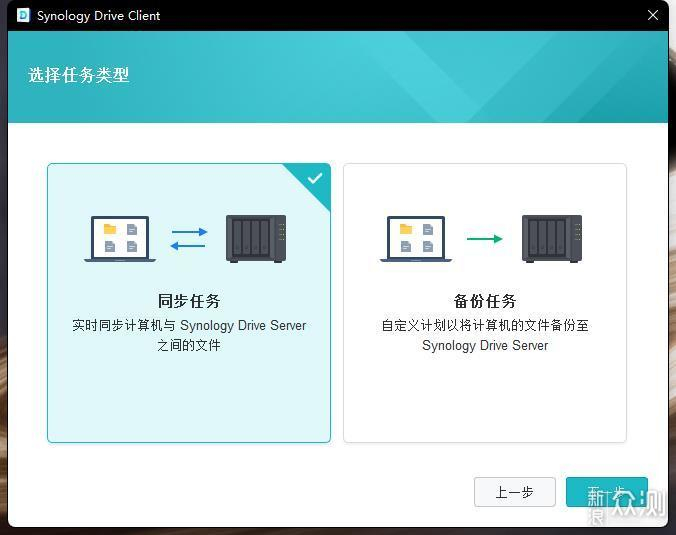Click the Synology Drive Client title text
This screenshot has width=676, height=535.
click(x=98, y=16)
